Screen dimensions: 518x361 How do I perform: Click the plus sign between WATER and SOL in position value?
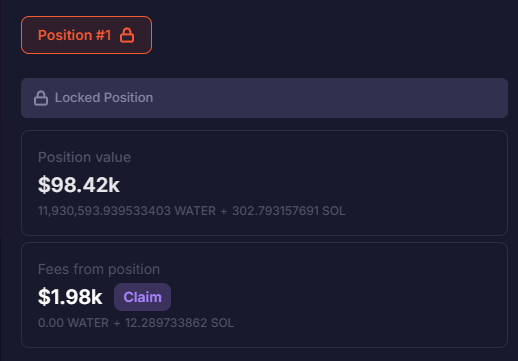coord(224,211)
